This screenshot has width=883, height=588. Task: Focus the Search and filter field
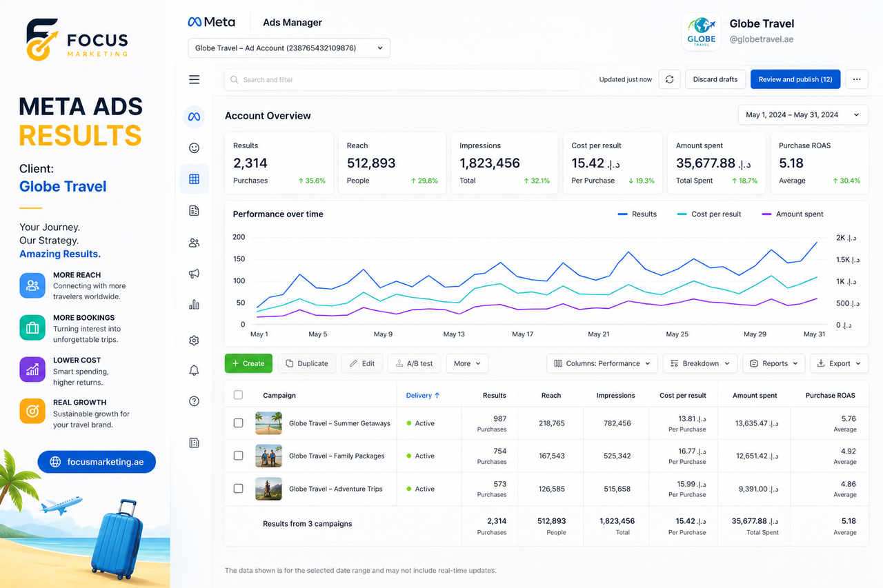pos(402,80)
